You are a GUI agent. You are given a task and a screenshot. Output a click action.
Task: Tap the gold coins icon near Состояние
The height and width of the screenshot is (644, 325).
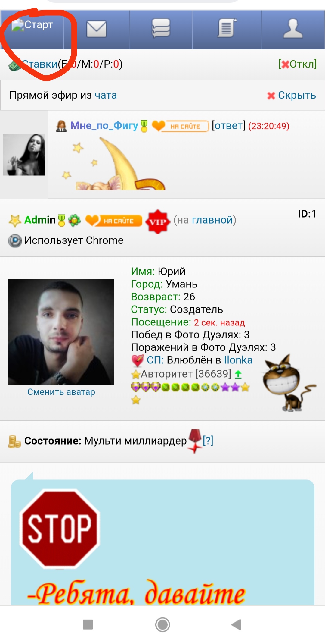14,441
